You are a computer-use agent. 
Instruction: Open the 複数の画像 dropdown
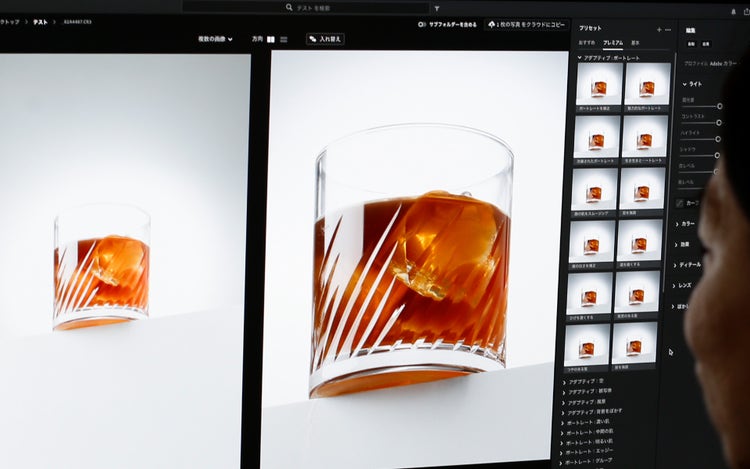click(x=215, y=39)
